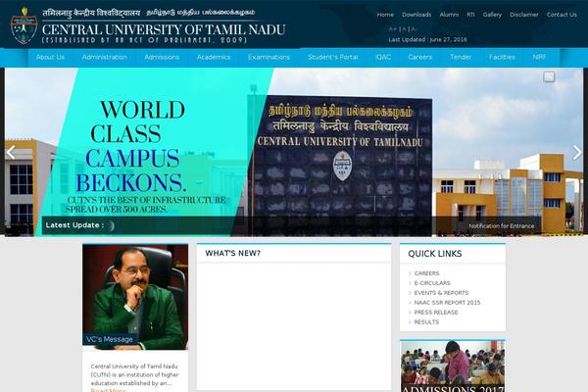Image resolution: width=588 pixels, height=392 pixels.
Task: Open the Gallery link
Action: (492, 15)
